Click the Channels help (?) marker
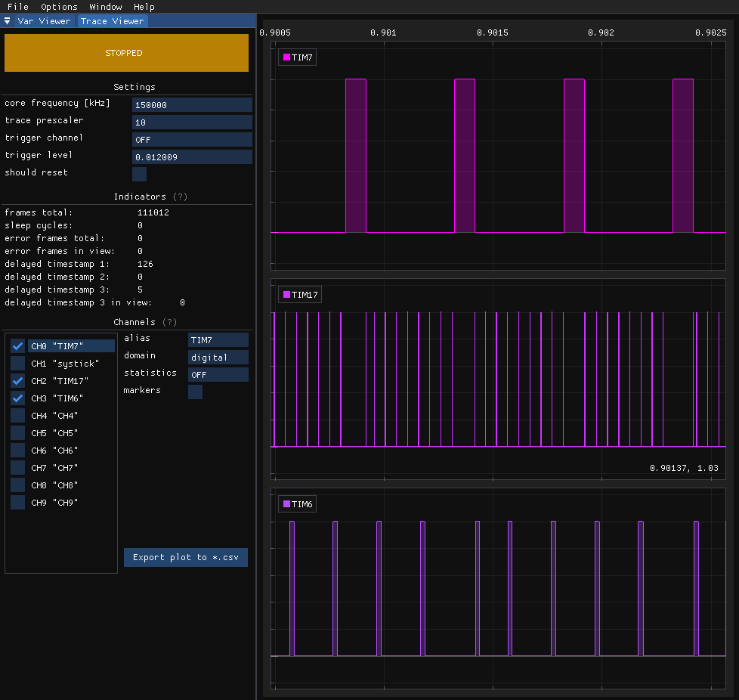The height and width of the screenshot is (700, 739). click(169, 322)
